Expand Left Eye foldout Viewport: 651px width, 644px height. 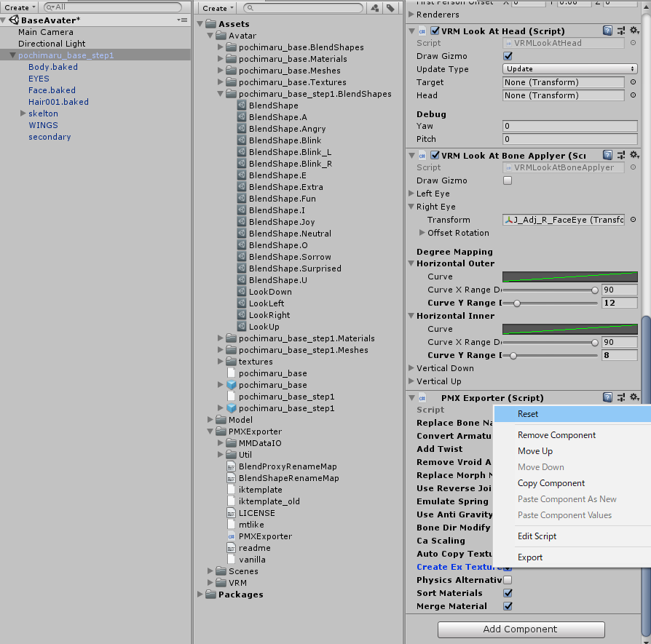(x=411, y=194)
